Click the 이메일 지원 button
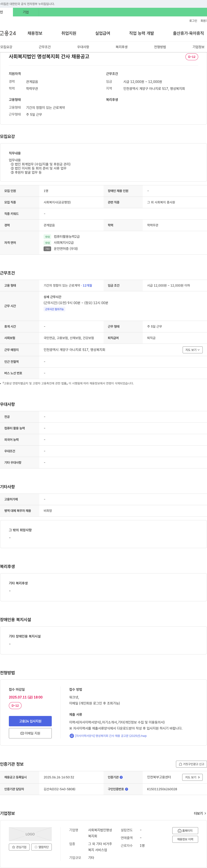 [30, 733]
